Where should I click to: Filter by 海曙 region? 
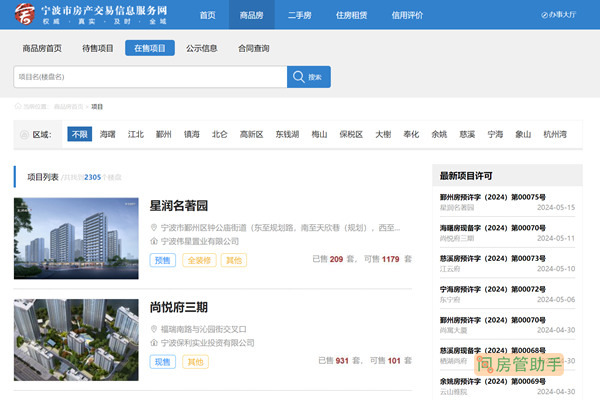coord(108,134)
